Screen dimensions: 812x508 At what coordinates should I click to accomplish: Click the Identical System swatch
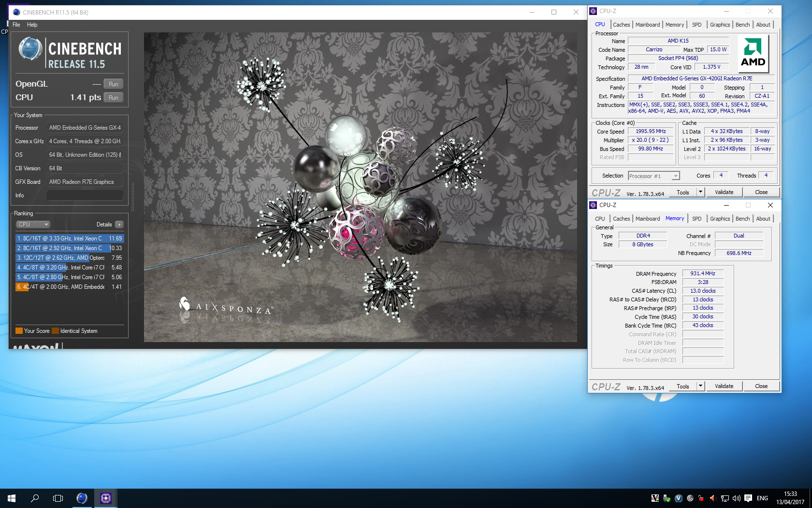[x=55, y=331]
